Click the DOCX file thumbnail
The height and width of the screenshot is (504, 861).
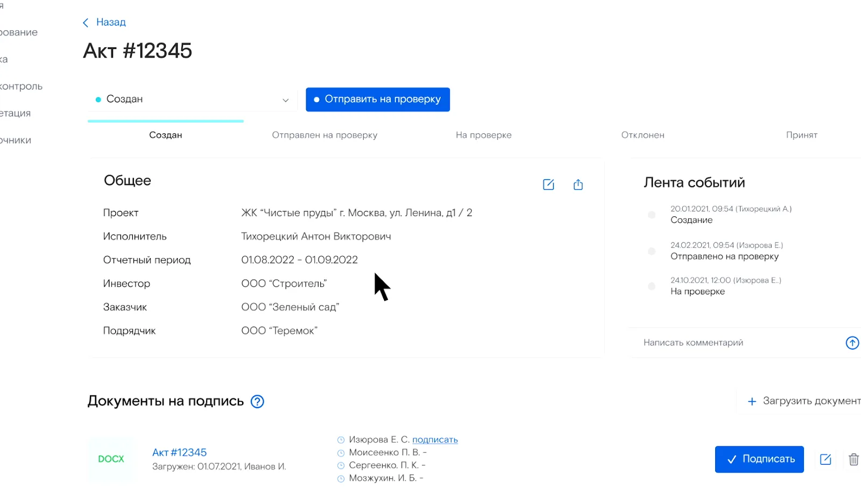click(x=111, y=459)
